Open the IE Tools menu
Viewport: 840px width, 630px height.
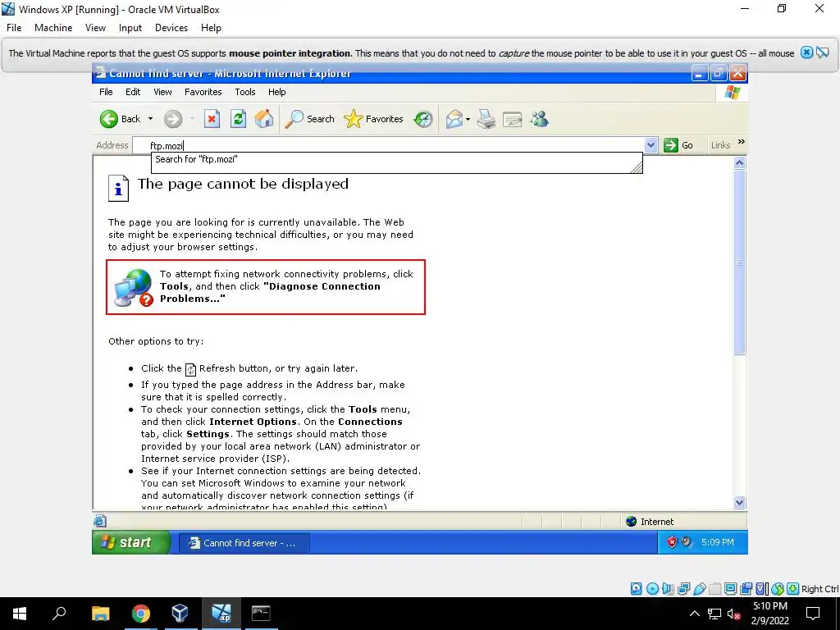tap(244, 92)
